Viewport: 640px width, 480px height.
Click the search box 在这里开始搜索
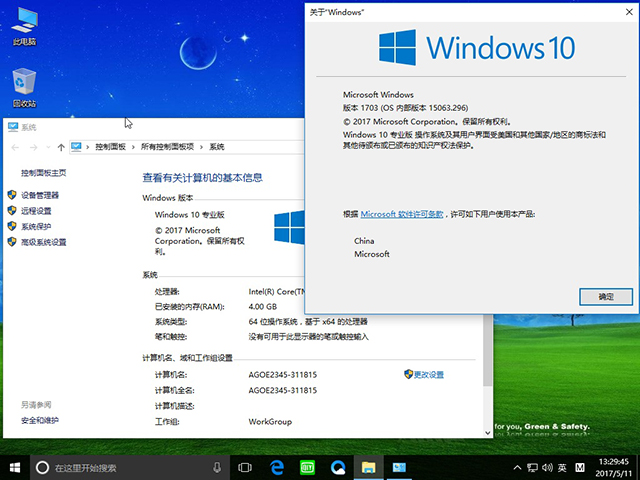[x=131, y=467]
